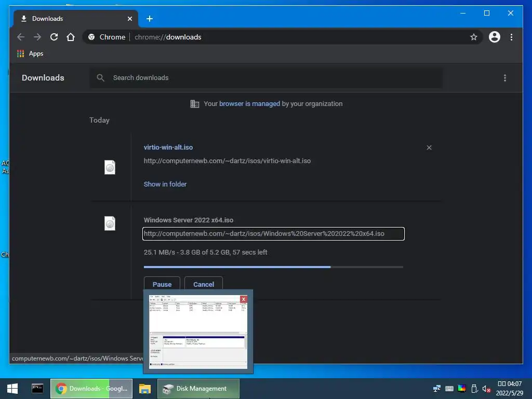
Task: Click the chrome://downloads address bar
Action: click(x=282, y=37)
